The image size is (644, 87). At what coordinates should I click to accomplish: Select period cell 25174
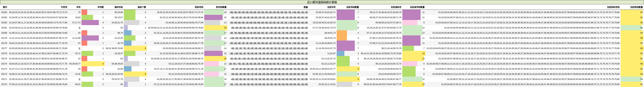click(4, 64)
